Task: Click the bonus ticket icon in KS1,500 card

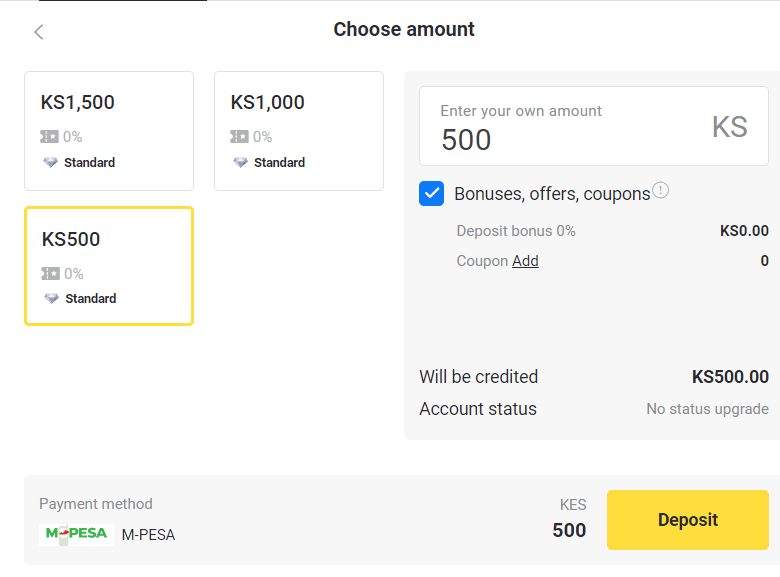Action: [x=50, y=137]
